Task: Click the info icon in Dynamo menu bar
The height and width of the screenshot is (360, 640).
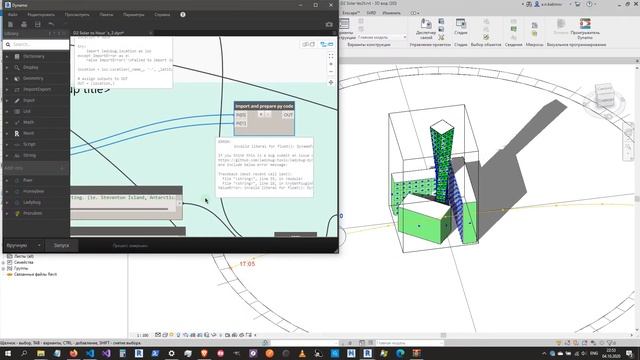Action: click(x=183, y=15)
